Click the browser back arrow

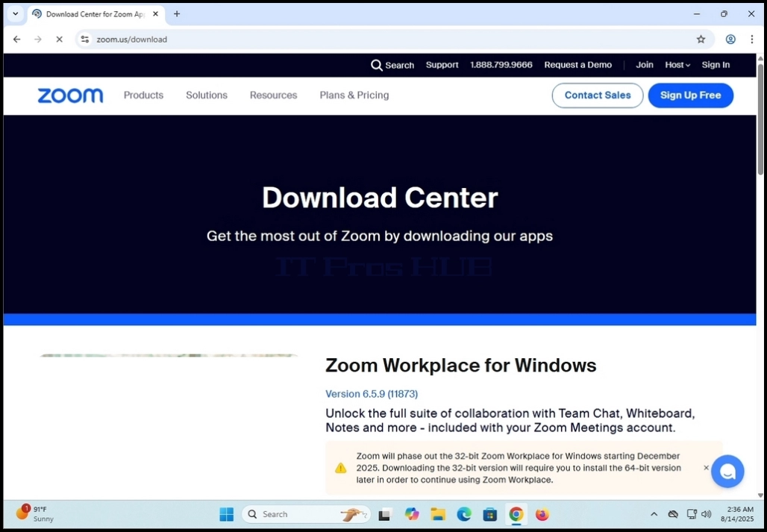pyautogui.click(x=17, y=39)
